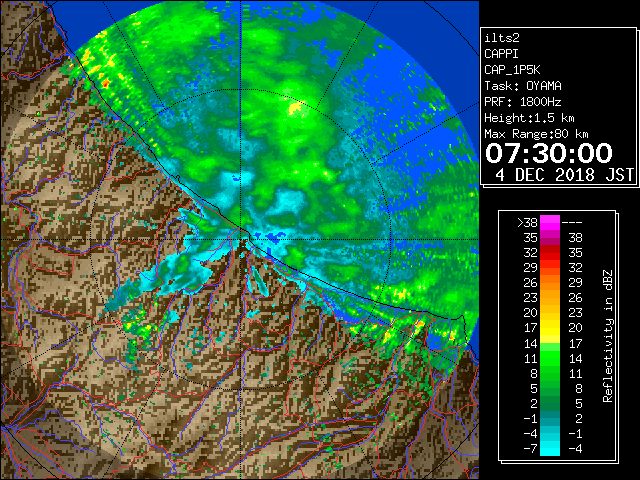Click the "-7" legend value
Screen dimensions: 640x480
530,449
